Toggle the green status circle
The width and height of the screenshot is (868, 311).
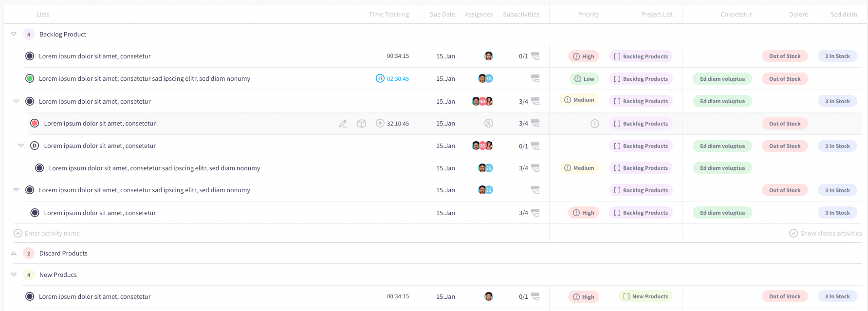pos(30,78)
